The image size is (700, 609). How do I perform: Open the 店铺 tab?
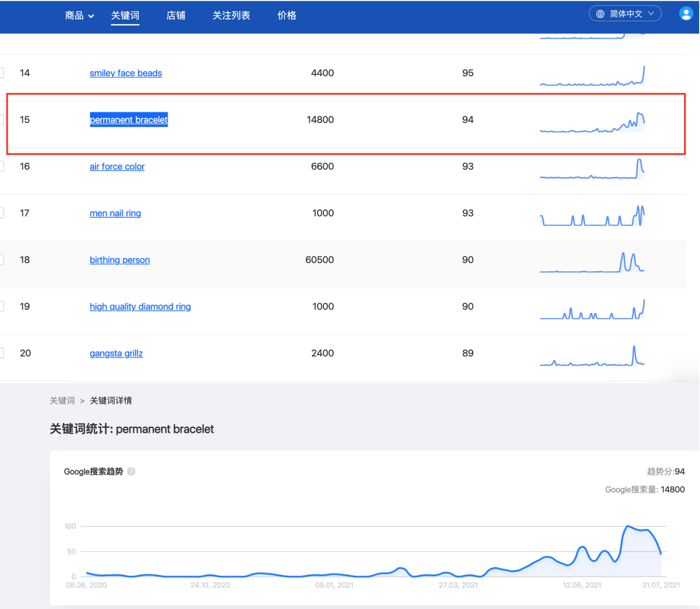[x=176, y=16]
